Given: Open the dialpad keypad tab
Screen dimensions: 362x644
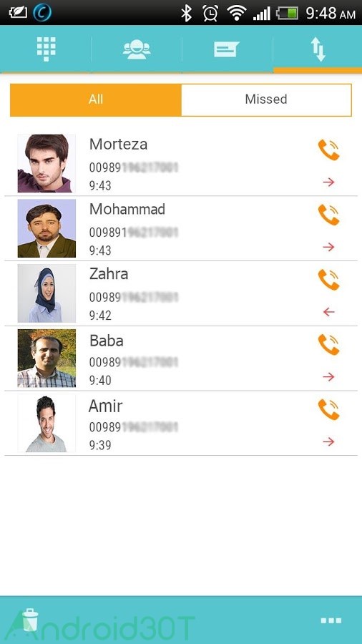Looking at the screenshot, I should click(46, 49).
